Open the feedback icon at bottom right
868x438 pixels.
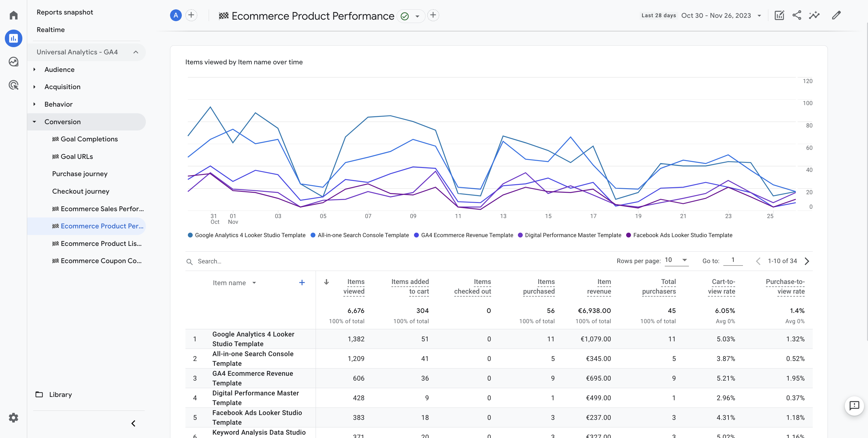pos(854,406)
